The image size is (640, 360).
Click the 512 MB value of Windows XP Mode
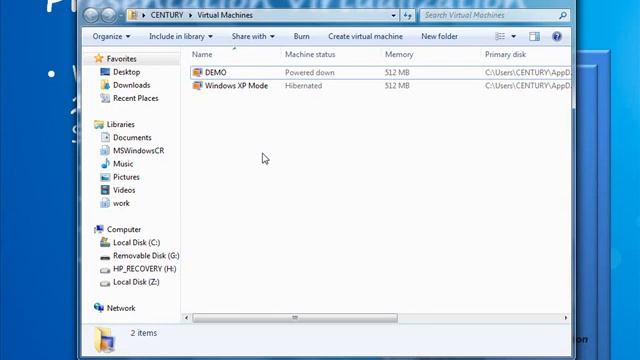coord(397,86)
